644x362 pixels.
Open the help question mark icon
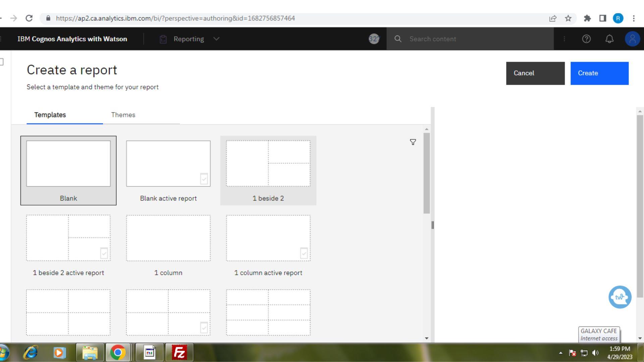click(x=586, y=39)
